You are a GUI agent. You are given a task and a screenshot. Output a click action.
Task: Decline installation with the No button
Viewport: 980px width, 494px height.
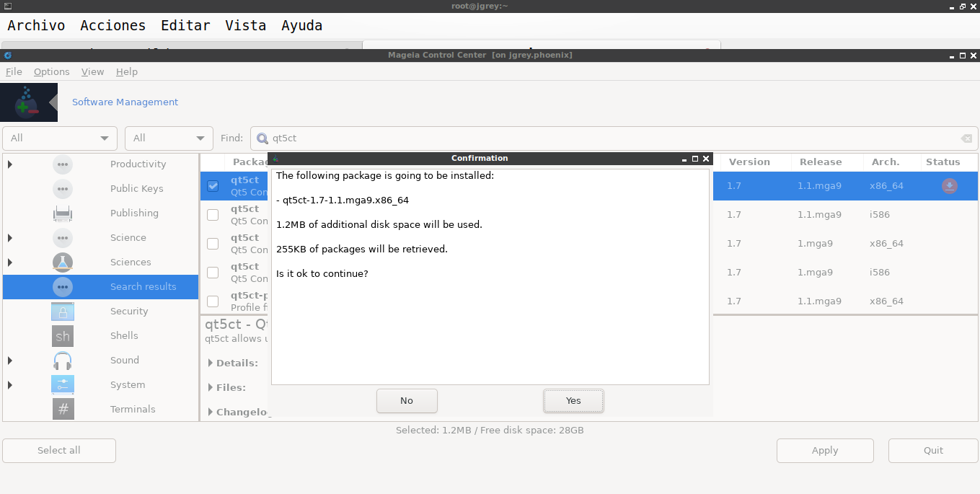coord(407,401)
